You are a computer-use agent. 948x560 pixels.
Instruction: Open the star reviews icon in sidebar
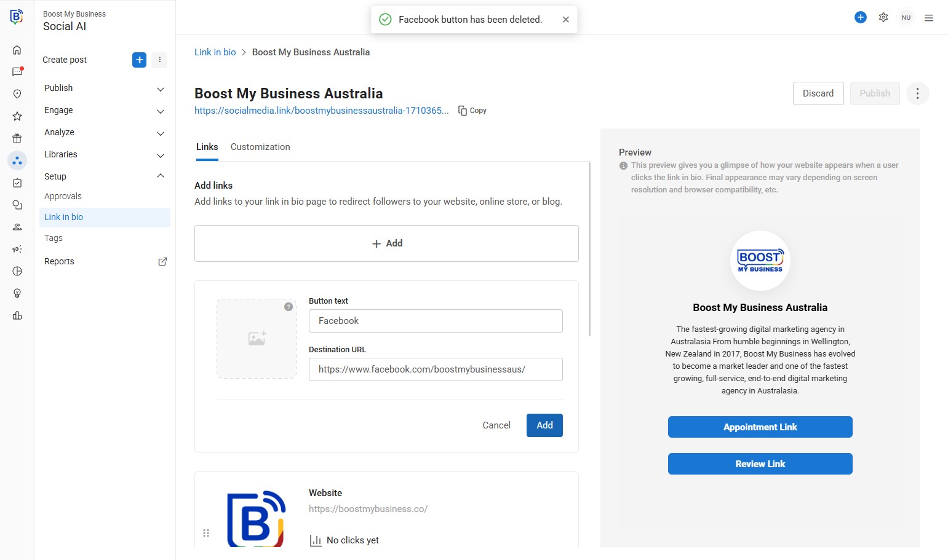17,116
